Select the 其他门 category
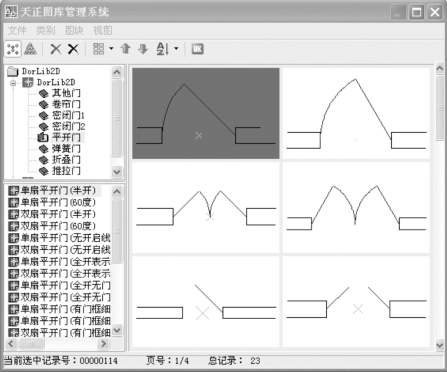This screenshot has height=372, width=447. click(59, 93)
